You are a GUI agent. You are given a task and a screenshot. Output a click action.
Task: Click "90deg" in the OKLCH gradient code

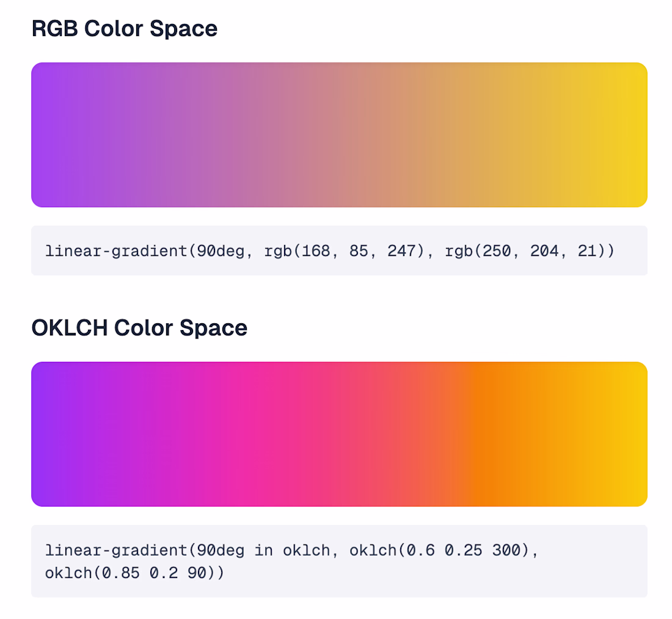coord(217,551)
